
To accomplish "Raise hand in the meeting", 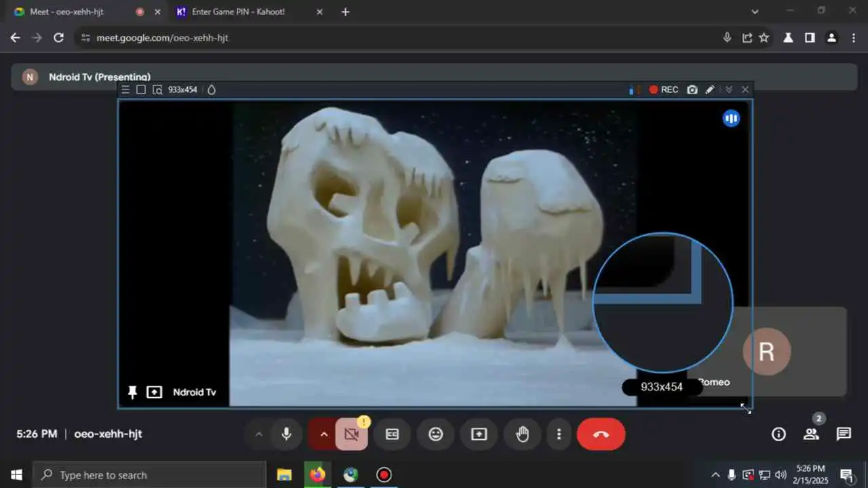I will (522, 434).
